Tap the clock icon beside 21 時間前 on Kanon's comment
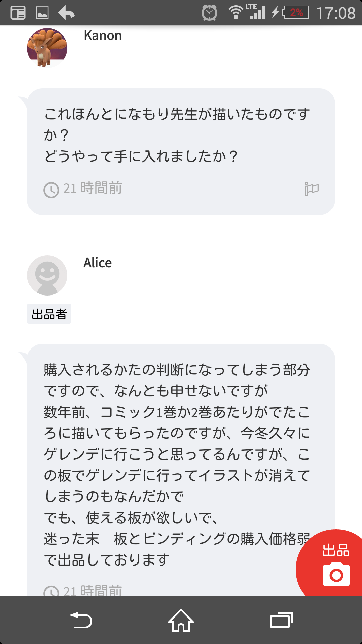The width and height of the screenshot is (362, 644). coord(51,190)
